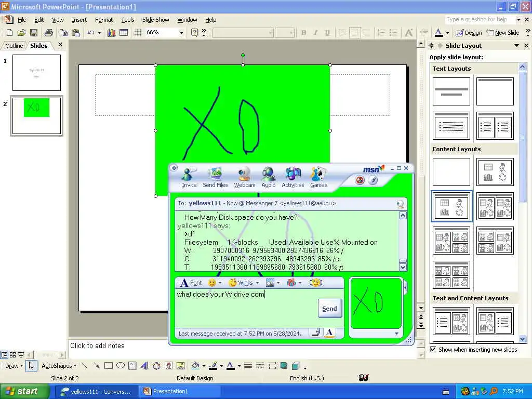Click the Increase Font Size icon
This screenshot has width=532, height=399.
click(x=409, y=33)
